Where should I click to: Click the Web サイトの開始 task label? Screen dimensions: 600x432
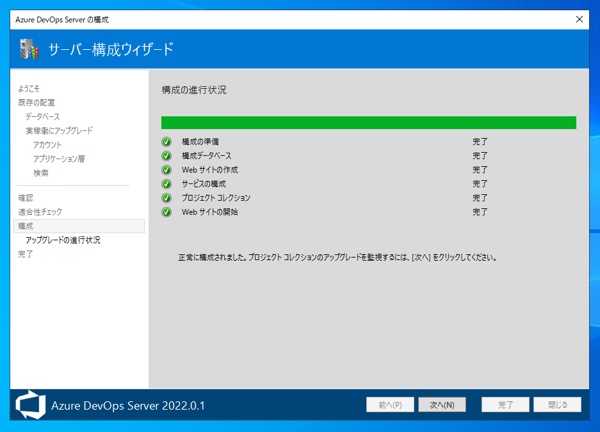[x=210, y=212]
